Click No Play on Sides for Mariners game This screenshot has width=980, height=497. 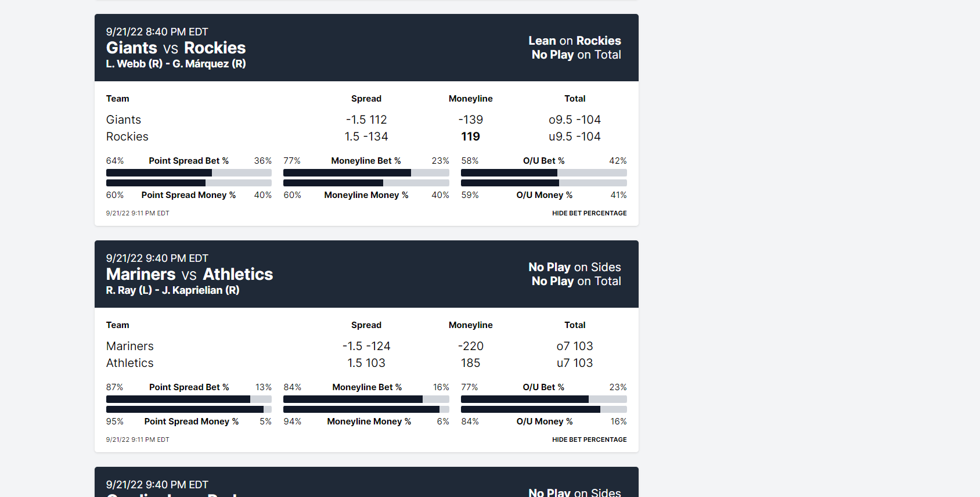pos(575,267)
